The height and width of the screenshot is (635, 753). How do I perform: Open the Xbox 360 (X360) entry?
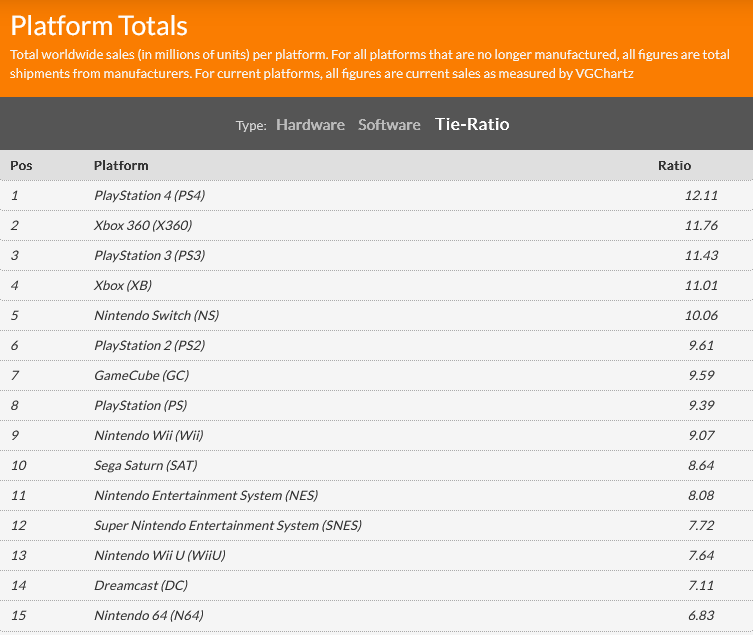(x=143, y=225)
